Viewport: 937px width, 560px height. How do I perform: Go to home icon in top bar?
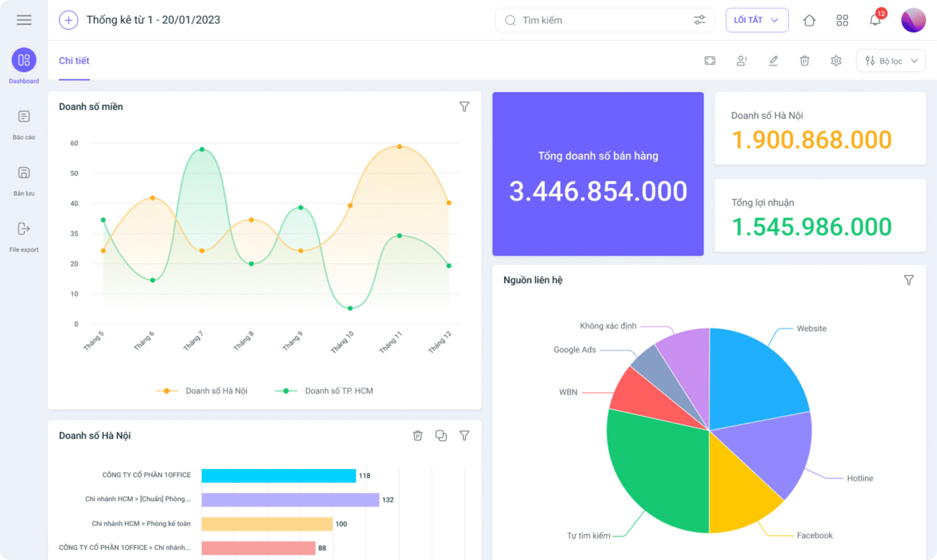(x=809, y=20)
